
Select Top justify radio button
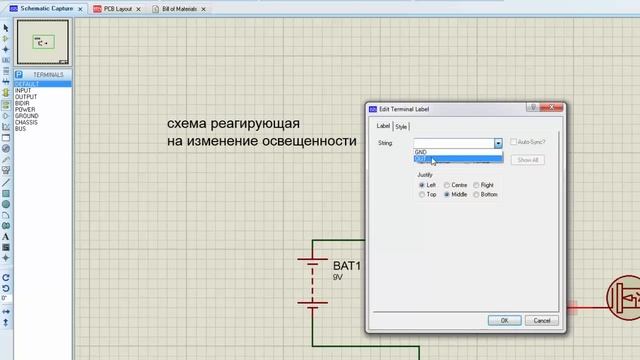[x=422, y=195]
